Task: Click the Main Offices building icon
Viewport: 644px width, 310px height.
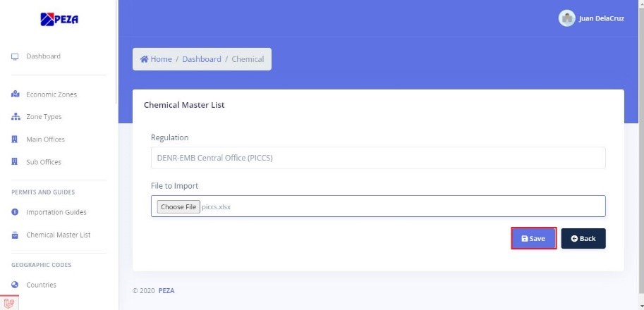Action: pos(15,139)
